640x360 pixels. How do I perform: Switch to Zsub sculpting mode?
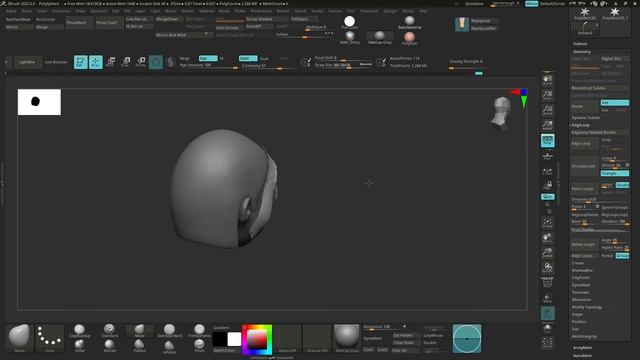pyautogui.click(x=264, y=58)
